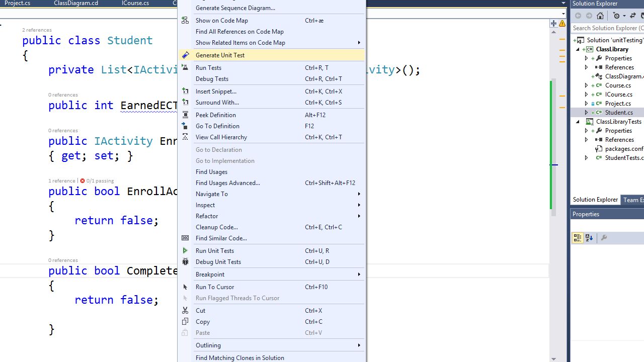Screen dimensions: 644x362
Task: Click the Home icon in Solution Explorer toolbar
Action: [600, 16]
